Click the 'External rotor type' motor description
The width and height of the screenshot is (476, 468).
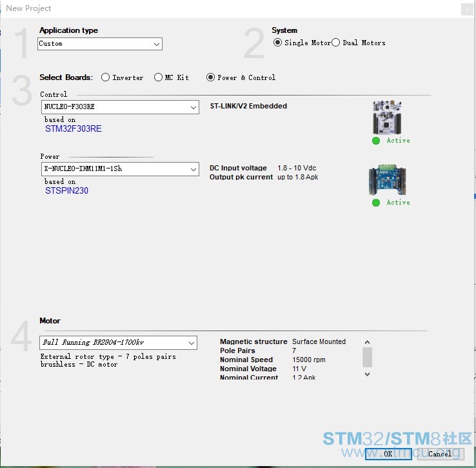tap(108, 360)
